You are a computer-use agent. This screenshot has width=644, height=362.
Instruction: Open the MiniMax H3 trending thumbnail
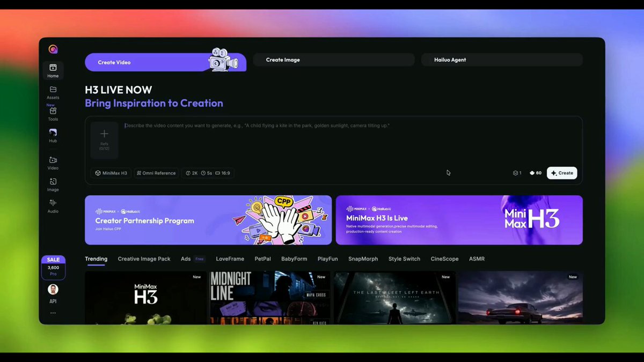tap(145, 298)
